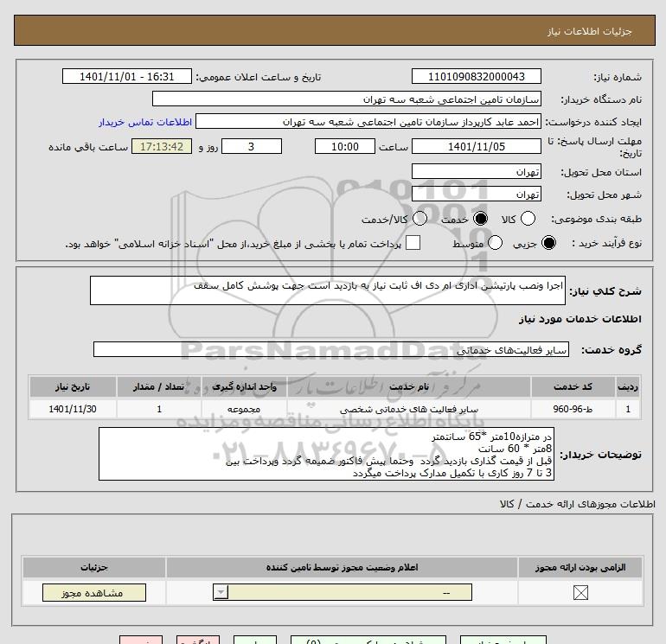666x644 pixels.
Task: Choose the جزیی purchase process option
Action: coord(549,243)
